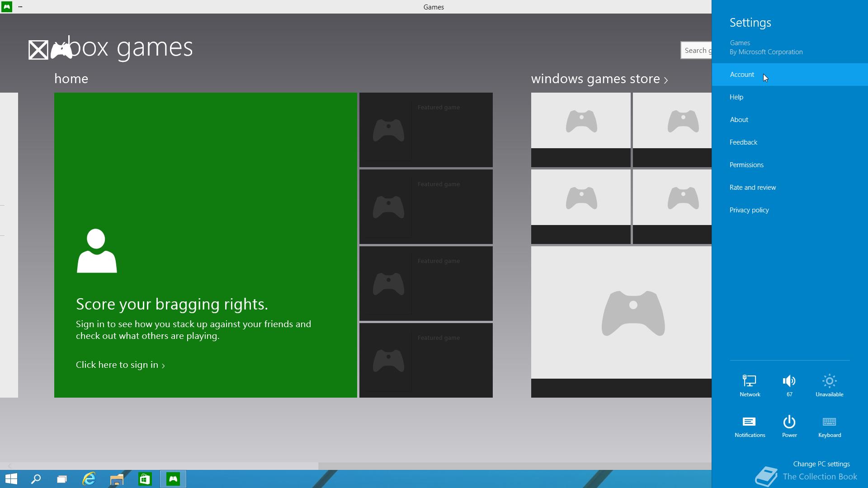Click the user avatar icon on the green tile
The image size is (868, 488).
point(97,251)
